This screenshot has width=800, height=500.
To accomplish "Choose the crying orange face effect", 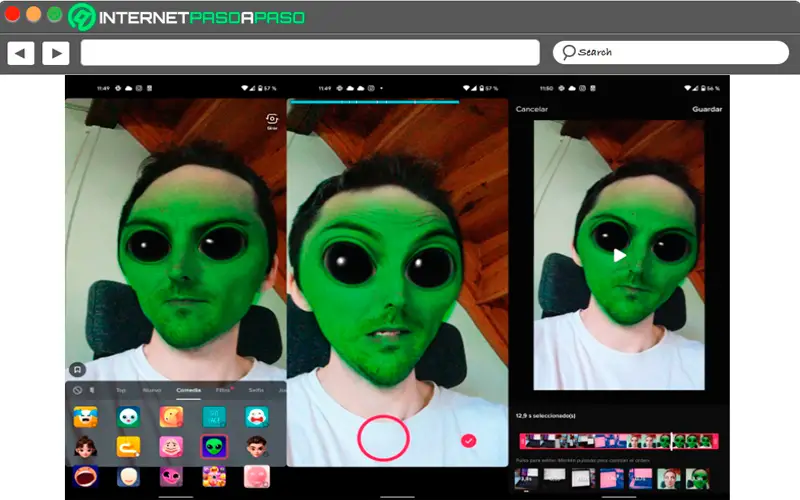I will coord(85,417).
